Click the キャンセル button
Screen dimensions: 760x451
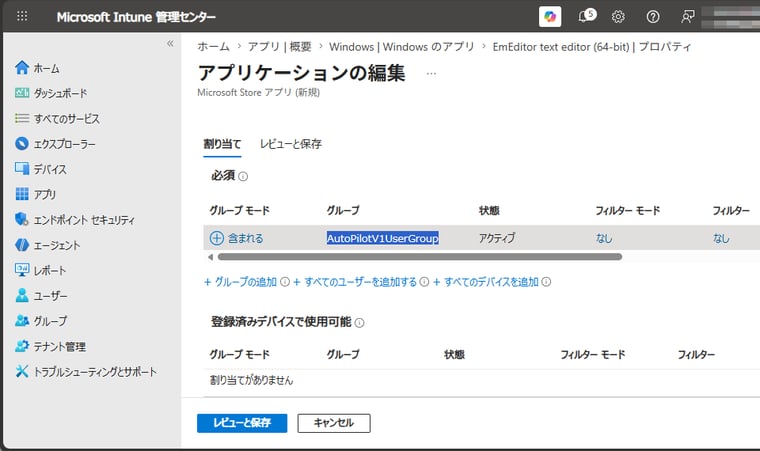pyautogui.click(x=333, y=423)
